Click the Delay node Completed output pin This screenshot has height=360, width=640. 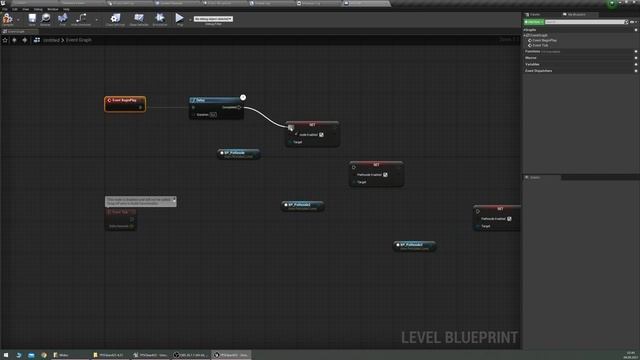coord(239,107)
